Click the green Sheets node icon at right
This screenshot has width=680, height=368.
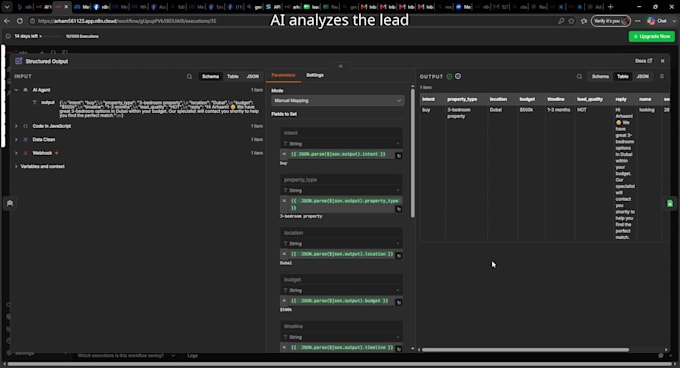click(x=670, y=204)
